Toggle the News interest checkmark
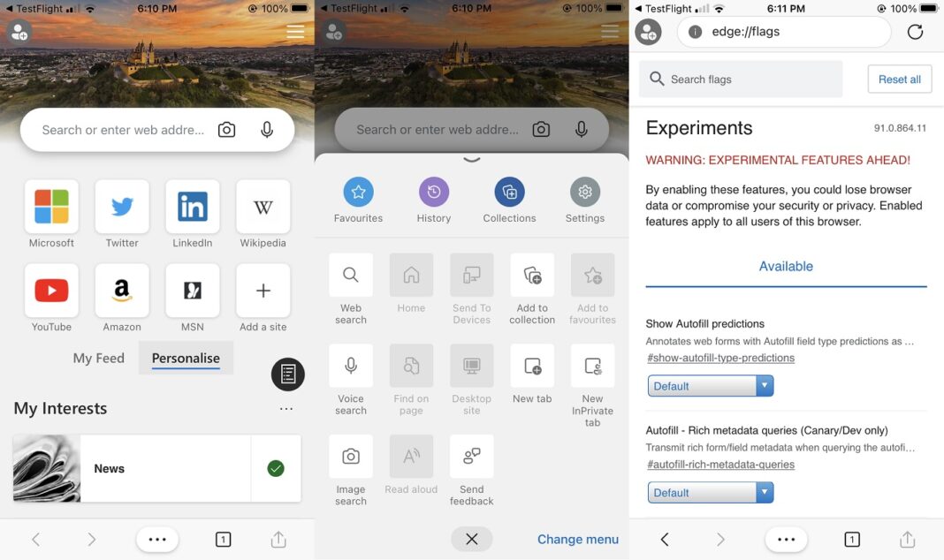 tap(276, 468)
